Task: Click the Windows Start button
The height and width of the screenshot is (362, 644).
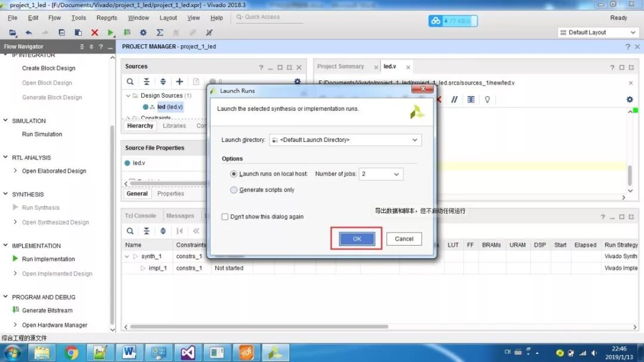Action: coord(13,352)
